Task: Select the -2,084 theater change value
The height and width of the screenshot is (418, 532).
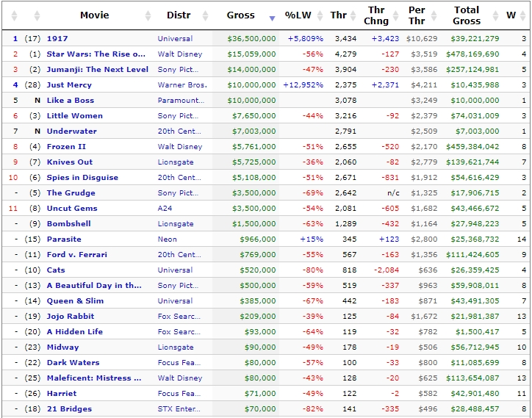Action: pos(387,270)
